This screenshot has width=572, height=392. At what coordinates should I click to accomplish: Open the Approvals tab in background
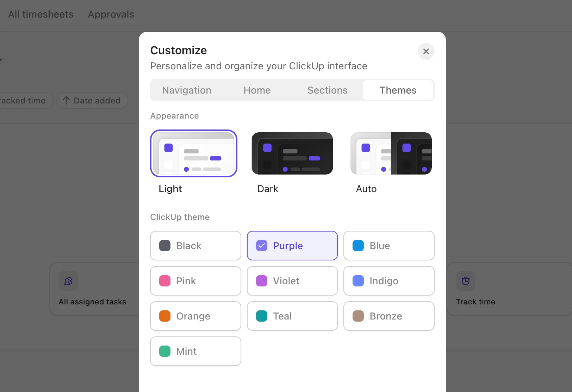111,14
